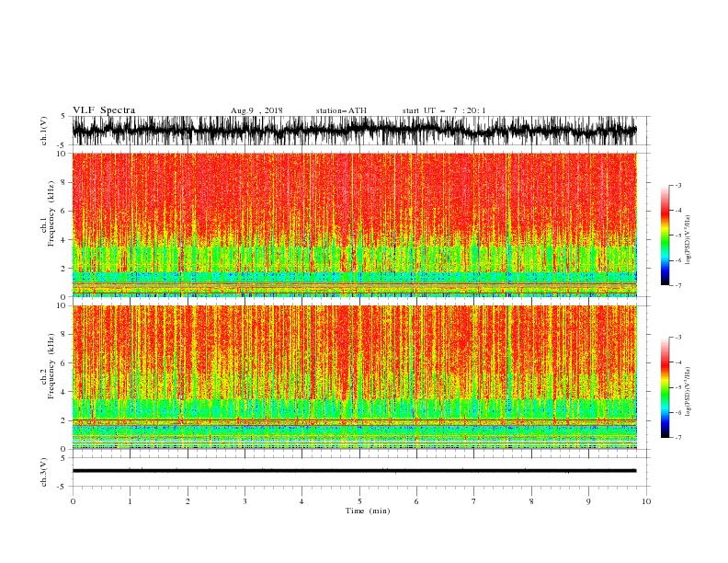Select the "station=ATH" header text
728x563 pixels.
pos(341,110)
